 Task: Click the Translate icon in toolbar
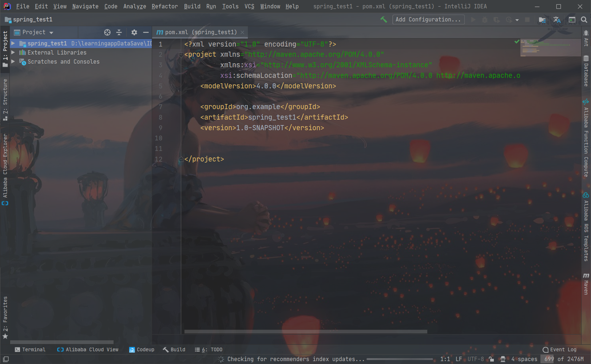point(557,20)
